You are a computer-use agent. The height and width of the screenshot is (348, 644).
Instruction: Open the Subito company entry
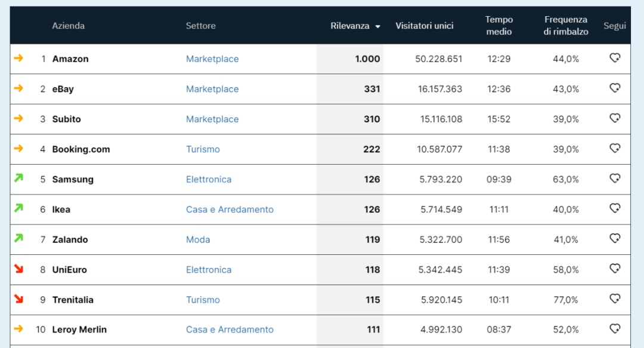pyautogui.click(x=67, y=119)
